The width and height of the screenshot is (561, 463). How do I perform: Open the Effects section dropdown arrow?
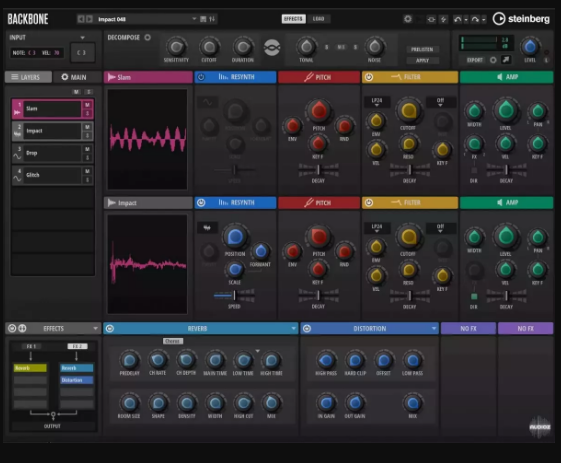pyautogui.click(x=95, y=328)
